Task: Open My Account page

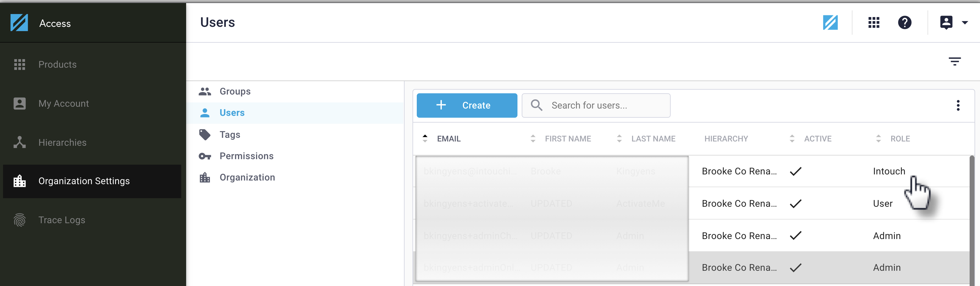Action: (63, 103)
